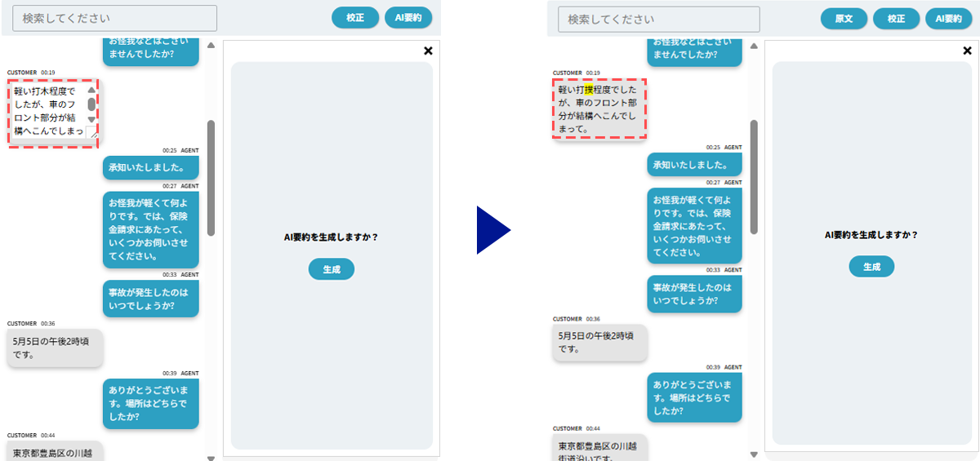
Task: Click 生成 in the right summary panel
Action: [x=871, y=267]
